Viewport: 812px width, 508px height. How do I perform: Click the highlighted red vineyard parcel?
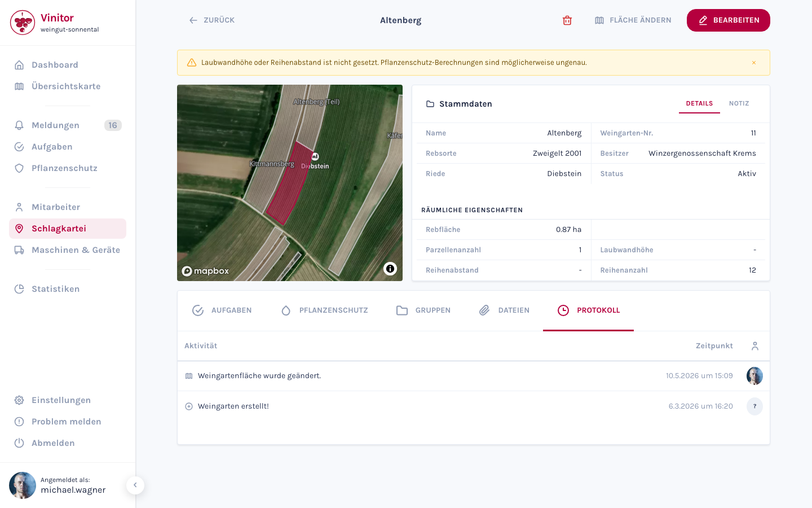[289, 183]
